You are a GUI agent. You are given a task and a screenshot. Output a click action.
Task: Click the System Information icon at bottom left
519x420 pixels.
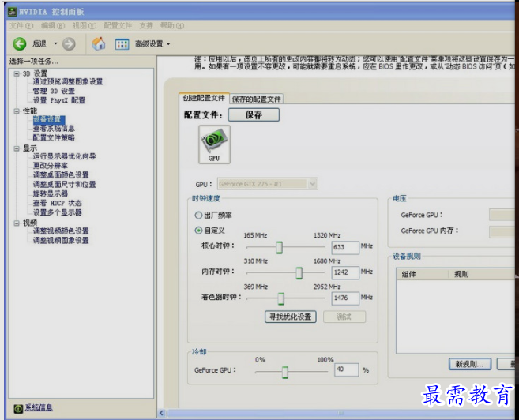tap(18, 409)
